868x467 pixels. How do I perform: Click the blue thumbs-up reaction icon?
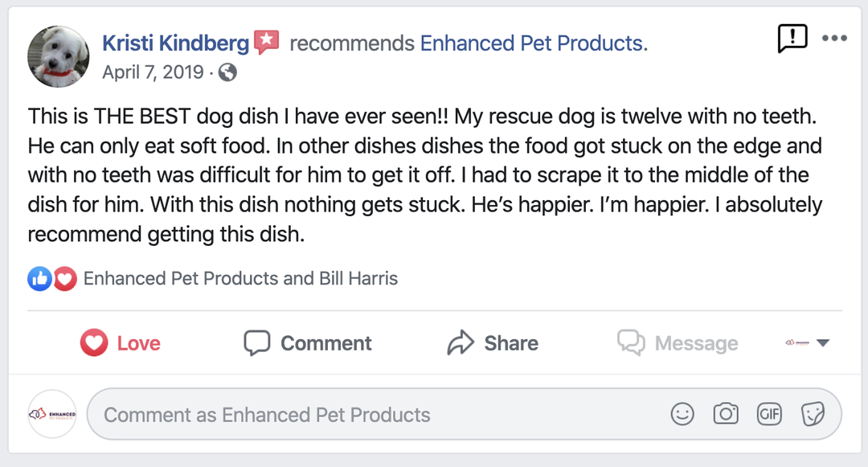pyautogui.click(x=39, y=279)
